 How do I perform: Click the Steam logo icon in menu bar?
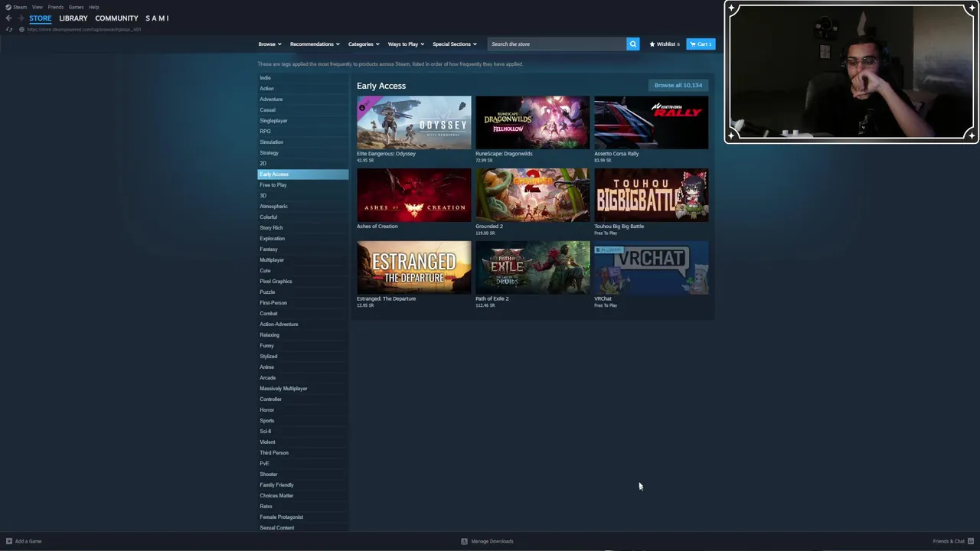(8, 7)
